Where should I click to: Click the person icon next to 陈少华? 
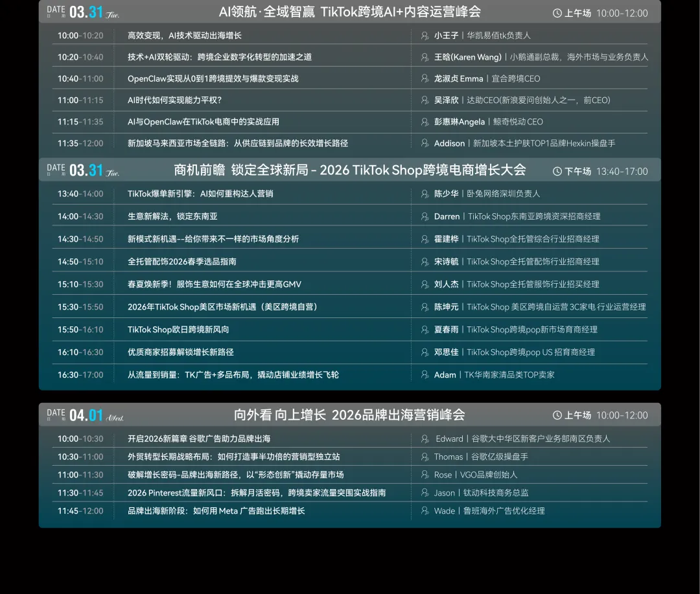(x=425, y=194)
